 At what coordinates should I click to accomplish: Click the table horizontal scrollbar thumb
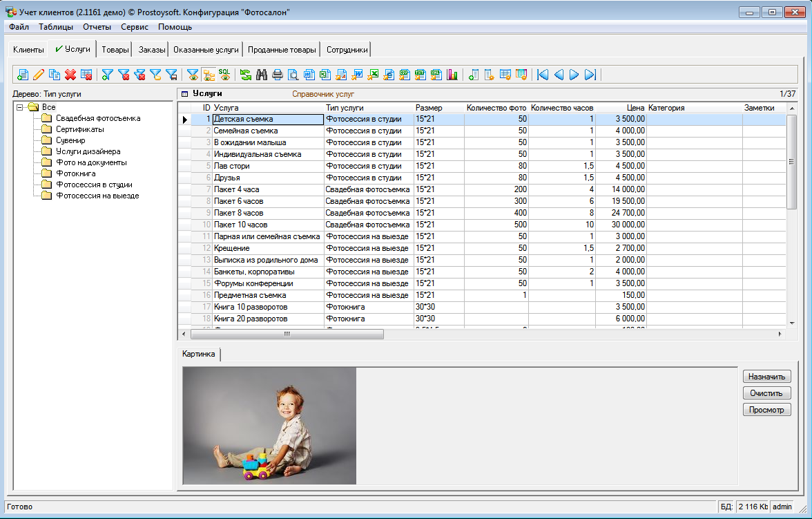click(287, 334)
